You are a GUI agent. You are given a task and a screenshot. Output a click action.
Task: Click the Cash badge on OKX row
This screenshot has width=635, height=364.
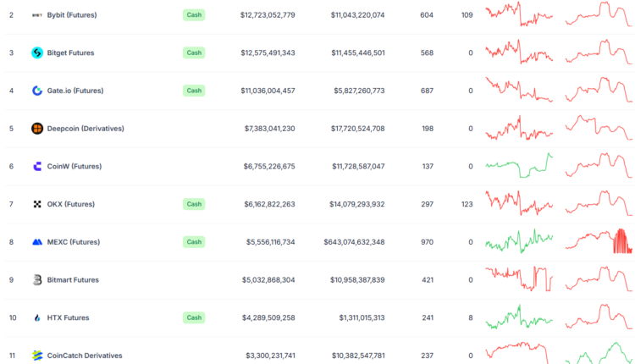tap(194, 204)
